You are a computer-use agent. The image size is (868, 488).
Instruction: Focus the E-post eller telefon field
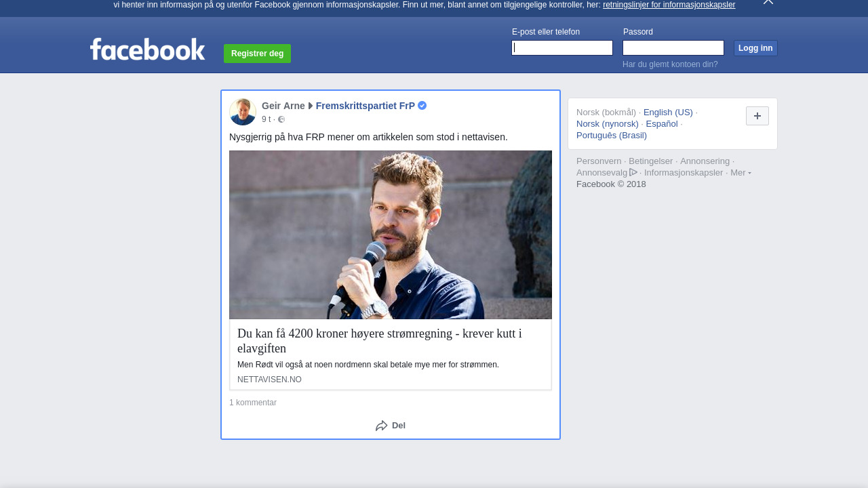[x=562, y=47]
